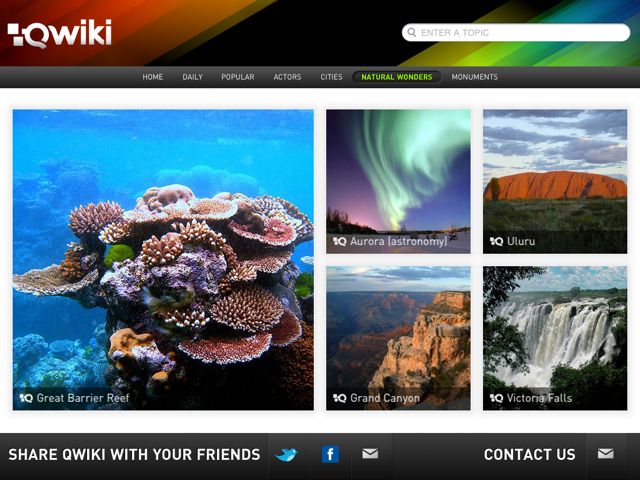This screenshot has width=640, height=480.
Task: Click Qwiki icon beside Victoria Falls caption
Action: click(496, 398)
